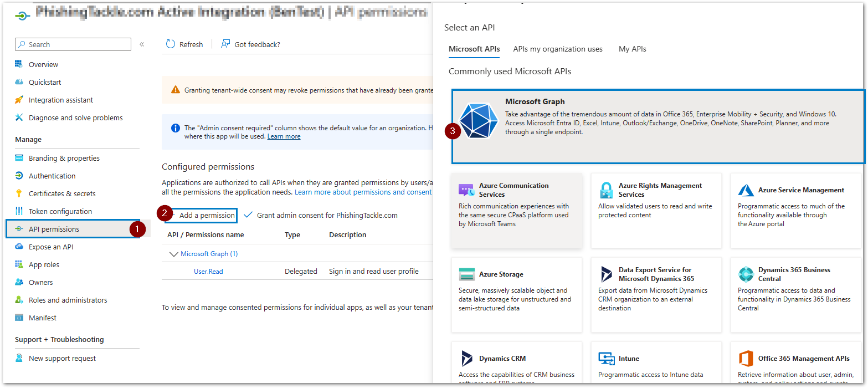Image resolution: width=868 pixels, height=388 pixels.
Task: Click the Data Export Service Dynamics icon
Action: [607, 274]
